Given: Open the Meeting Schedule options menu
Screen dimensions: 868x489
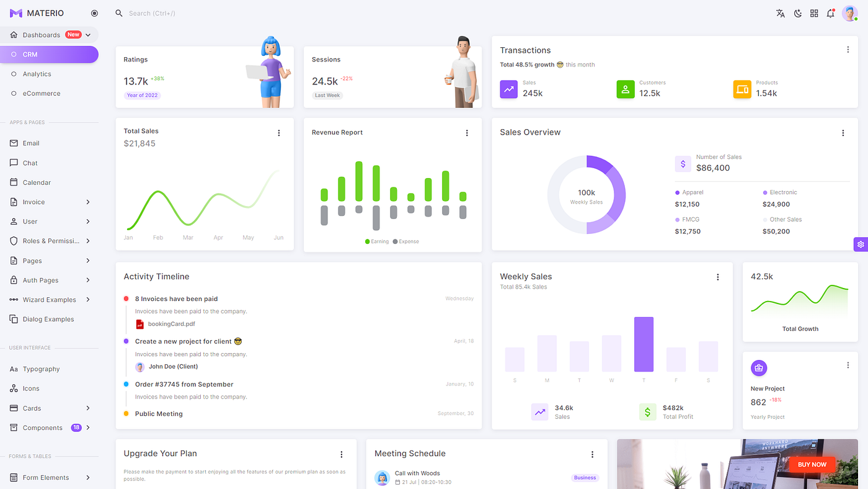Looking at the screenshot, I should 592,455.
